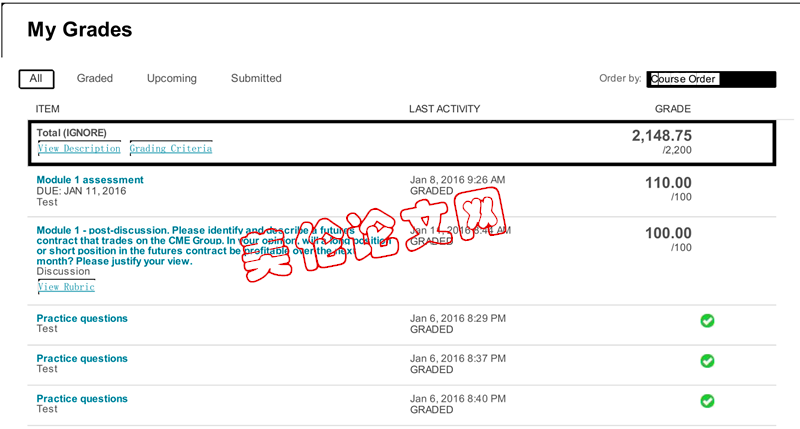Switch to the Graded tab

[x=95, y=78]
